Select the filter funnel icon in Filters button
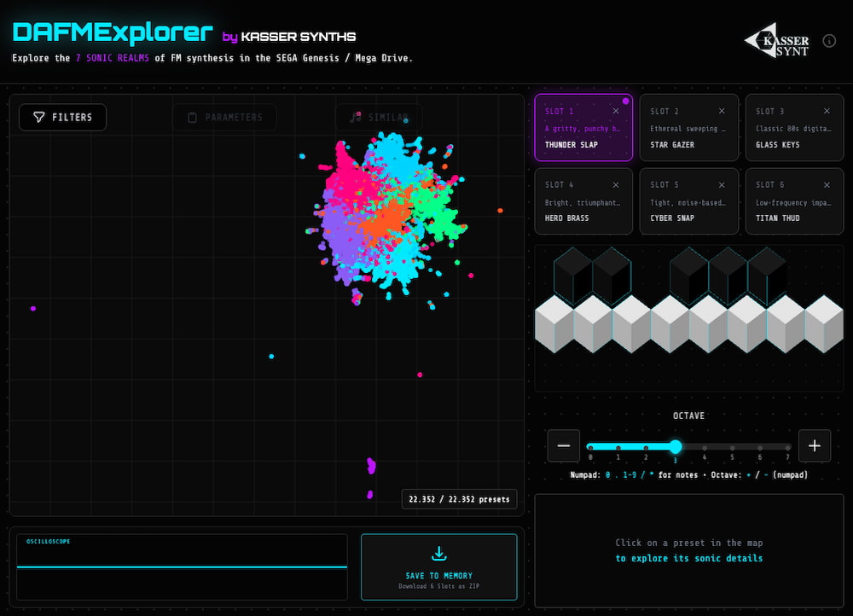 [38, 117]
